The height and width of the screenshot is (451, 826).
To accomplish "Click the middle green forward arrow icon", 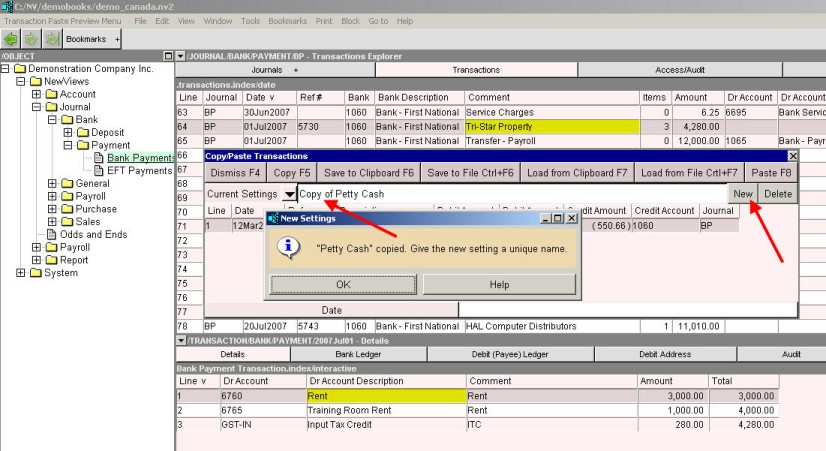I will click(x=30, y=39).
